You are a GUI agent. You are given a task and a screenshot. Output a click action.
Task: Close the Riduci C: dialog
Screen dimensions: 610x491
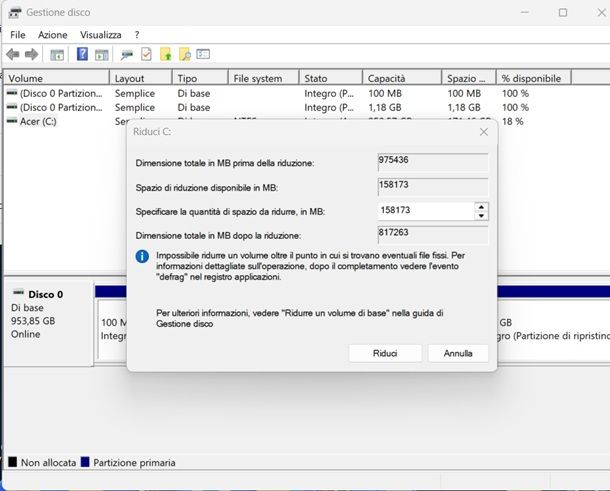484,131
